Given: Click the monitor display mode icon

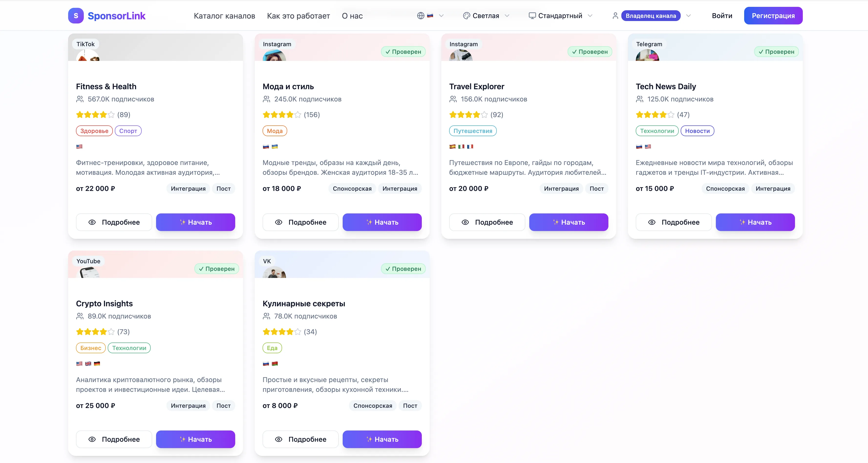Looking at the screenshot, I should coord(532,15).
